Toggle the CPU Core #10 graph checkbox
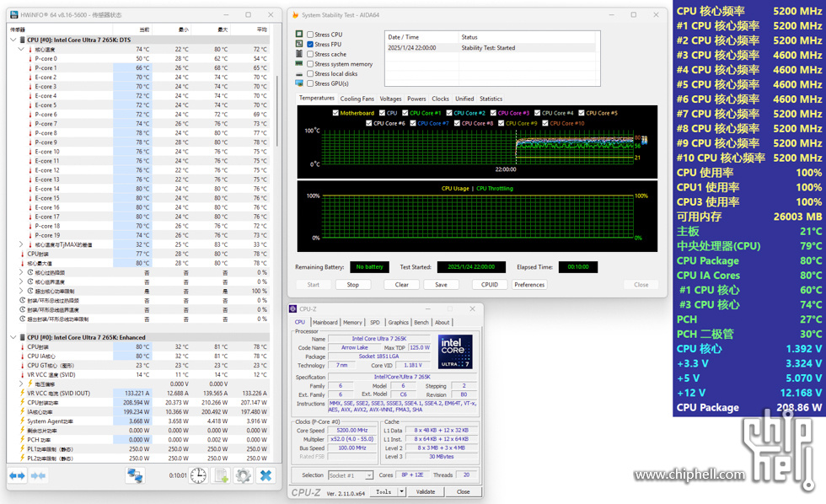This screenshot has width=826, height=504. (x=545, y=123)
